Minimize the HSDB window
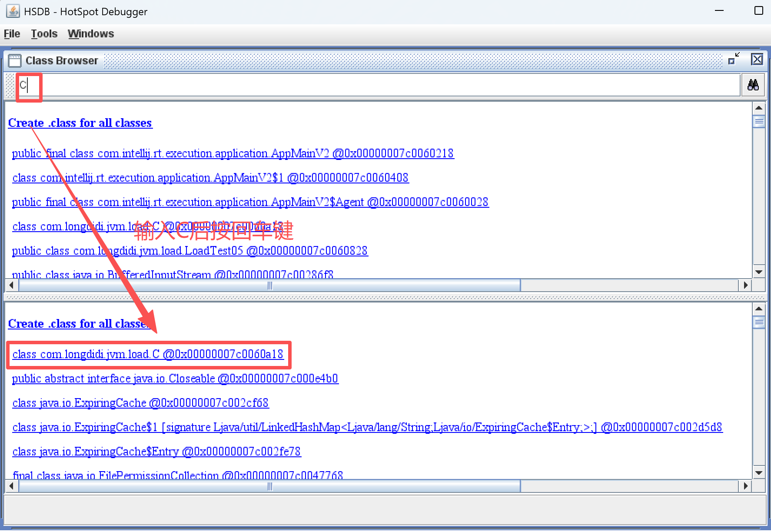 pyautogui.click(x=719, y=10)
